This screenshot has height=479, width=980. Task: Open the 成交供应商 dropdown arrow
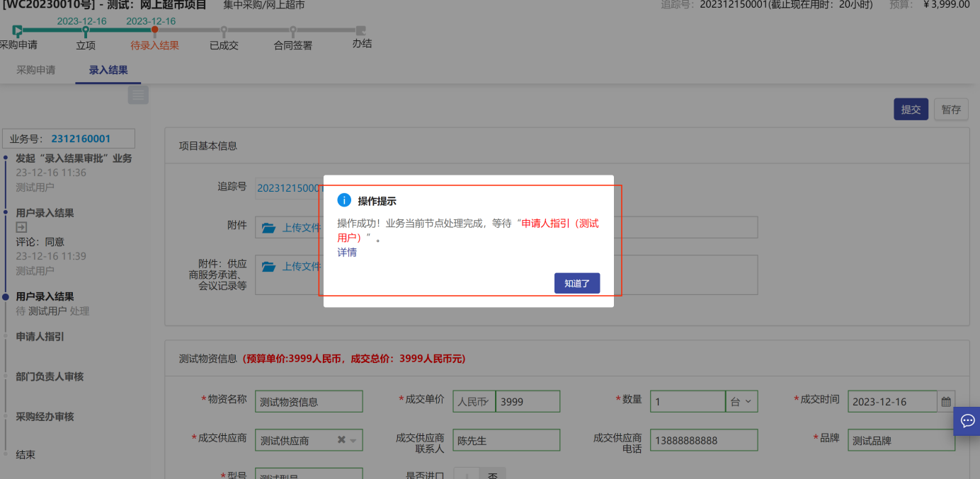click(353, 441)
